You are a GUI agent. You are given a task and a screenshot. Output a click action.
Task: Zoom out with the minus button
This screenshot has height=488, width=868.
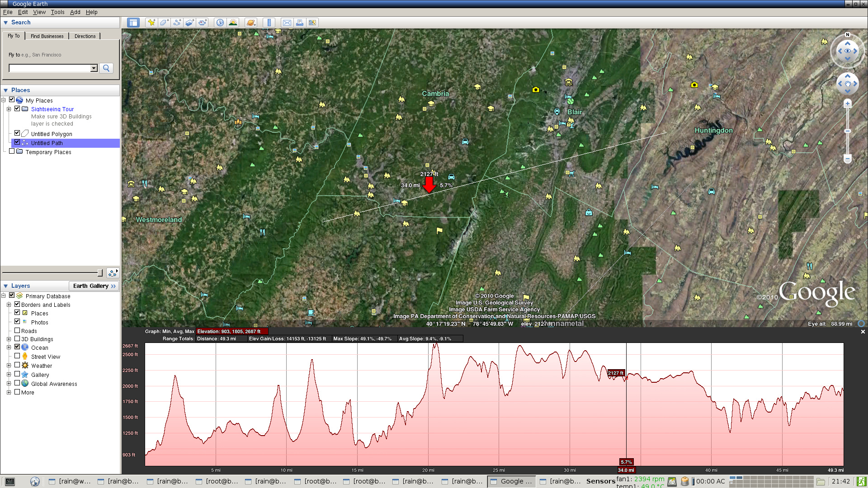(848, 159)
